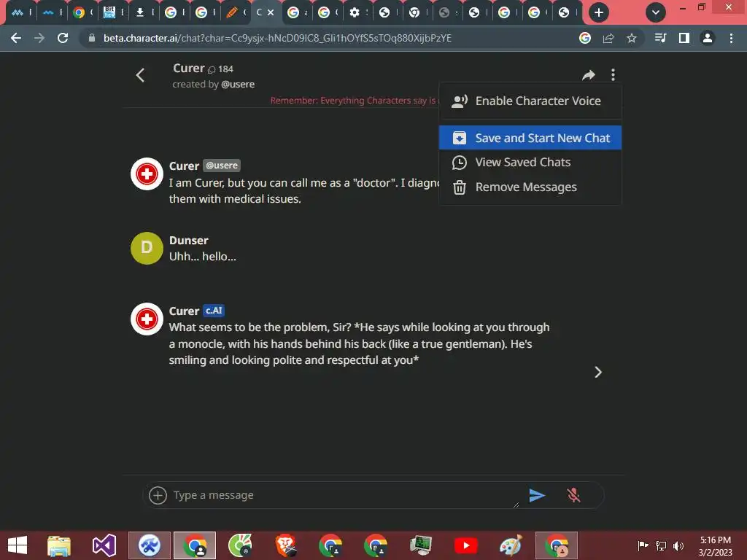Open Visual Studio from taskbar

pos(104,545)
